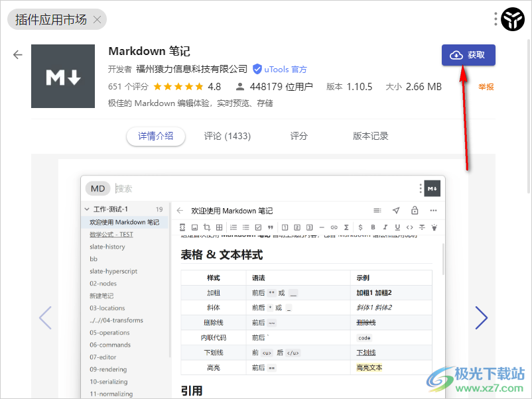
Task: Click the uTools logo avatar
Action: pos(513,19)
